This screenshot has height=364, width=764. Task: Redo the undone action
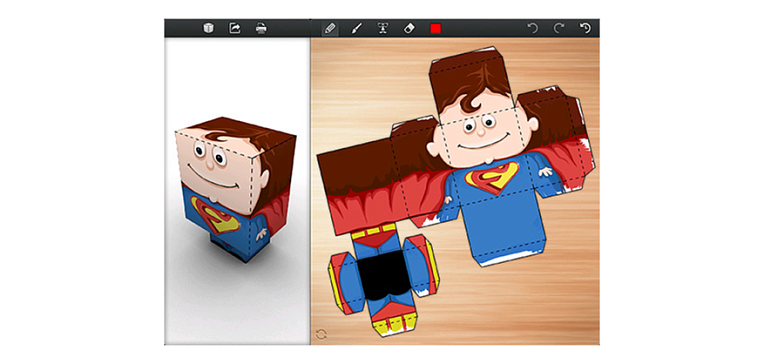click(x=559, y=28)
